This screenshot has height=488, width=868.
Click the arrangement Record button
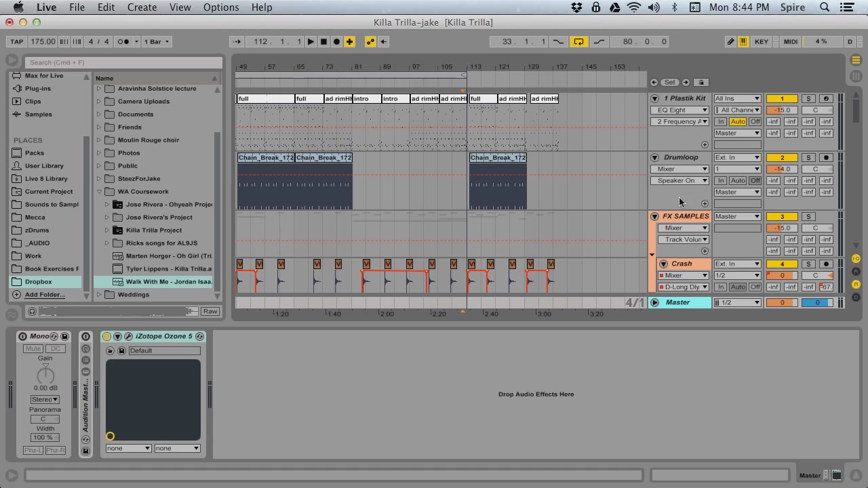pyautogui.click(x=336, y=41)
